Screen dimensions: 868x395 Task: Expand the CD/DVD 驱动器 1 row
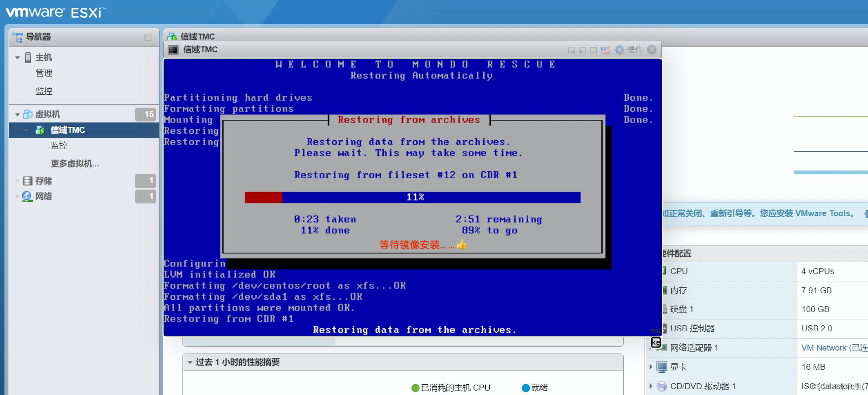click(x=651, y=386)
